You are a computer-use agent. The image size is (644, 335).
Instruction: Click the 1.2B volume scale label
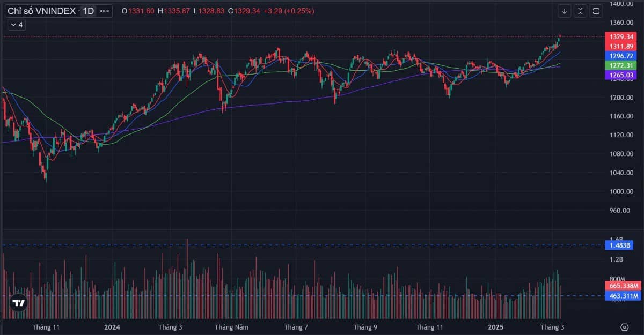[617, 259]
